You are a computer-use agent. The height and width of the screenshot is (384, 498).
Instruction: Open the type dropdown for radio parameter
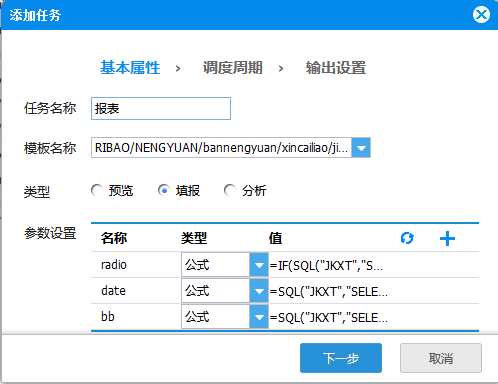[259, 265]
